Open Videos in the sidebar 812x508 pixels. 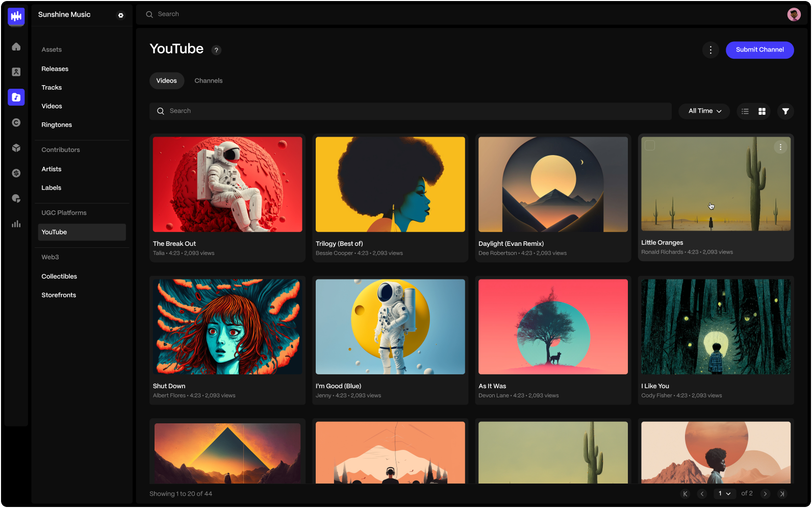tap(52, 106)
